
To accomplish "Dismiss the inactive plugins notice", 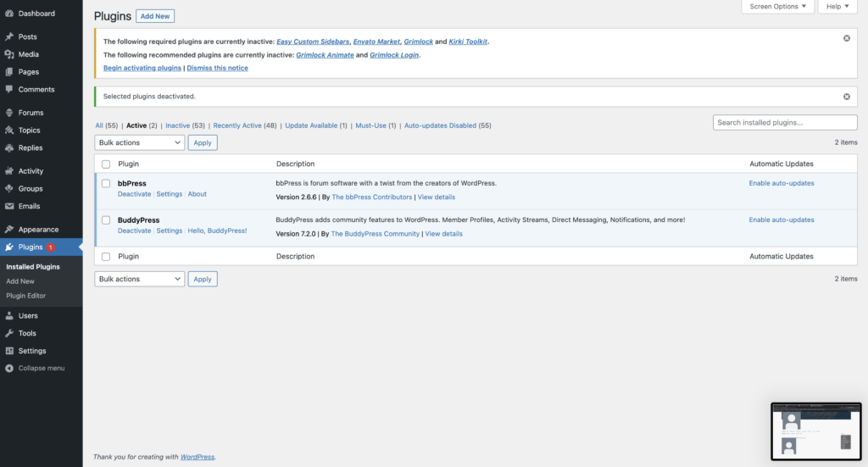I will pos(847,38).
